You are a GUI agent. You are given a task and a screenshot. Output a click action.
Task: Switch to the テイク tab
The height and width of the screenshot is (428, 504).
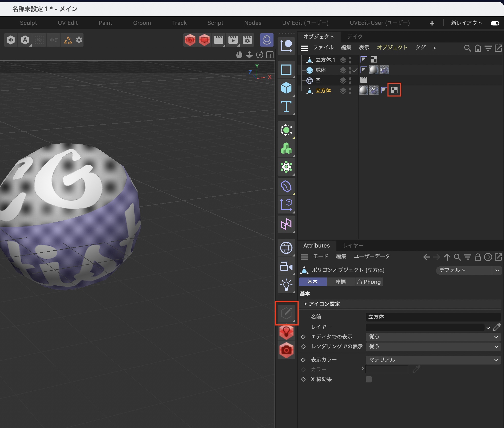(355, 37)
